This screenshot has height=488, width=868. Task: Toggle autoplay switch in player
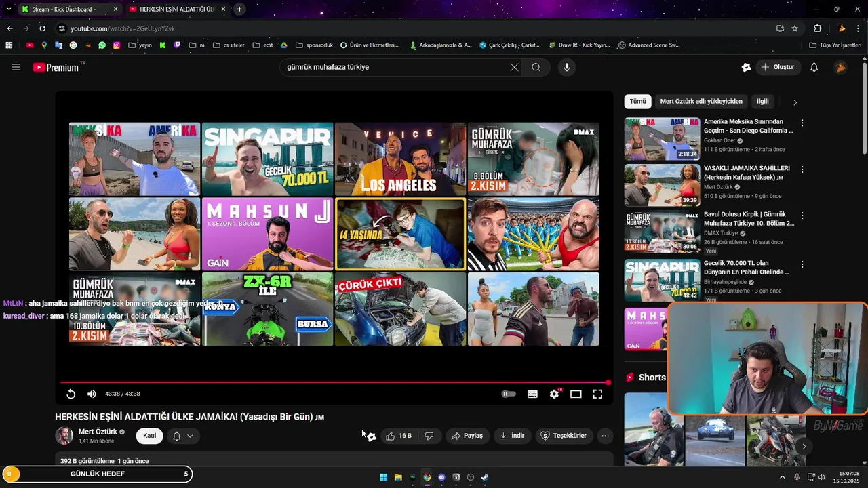[509, 394]
